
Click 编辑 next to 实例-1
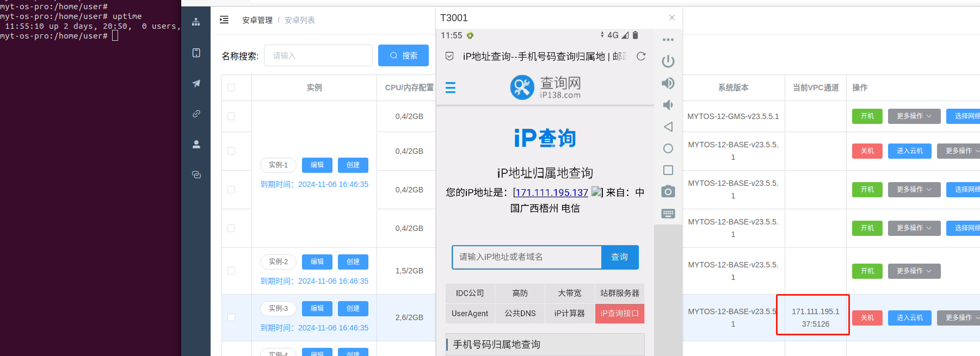point(317,165)
